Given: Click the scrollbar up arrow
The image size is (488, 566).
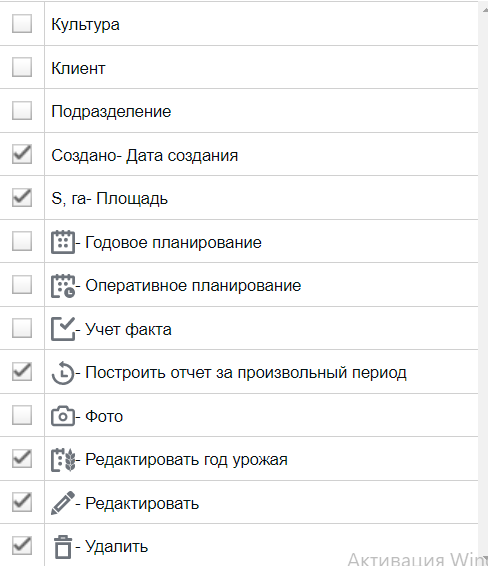Looking at the screenshot, I should [x=485, y=9].
